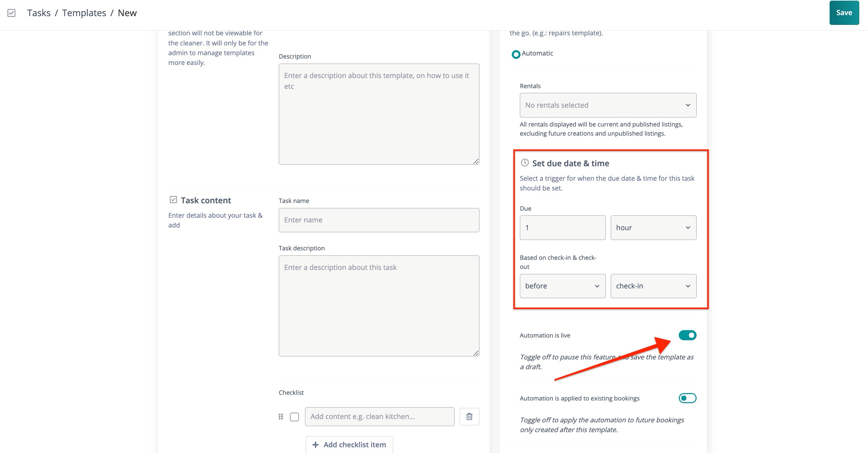The width and height of the screenshot is (868, 453).
Task: Click the clock icon beside Set due date
Action: click(525, 163)
